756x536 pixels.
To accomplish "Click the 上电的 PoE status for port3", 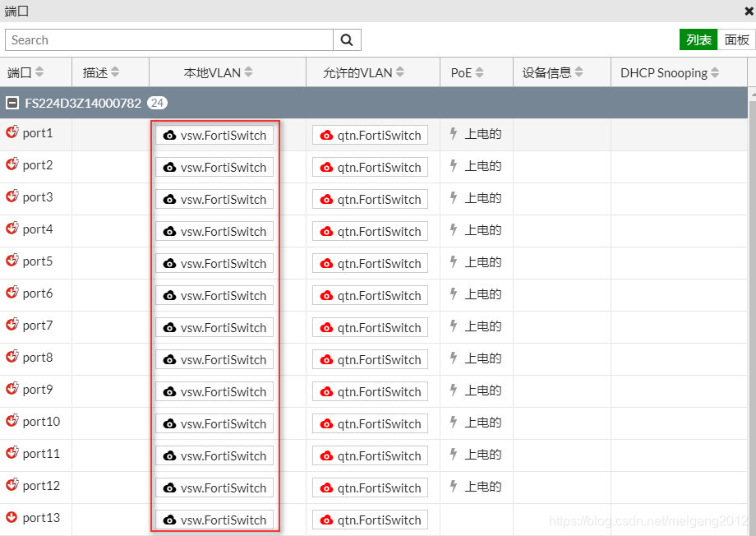I will pos(482,198).
